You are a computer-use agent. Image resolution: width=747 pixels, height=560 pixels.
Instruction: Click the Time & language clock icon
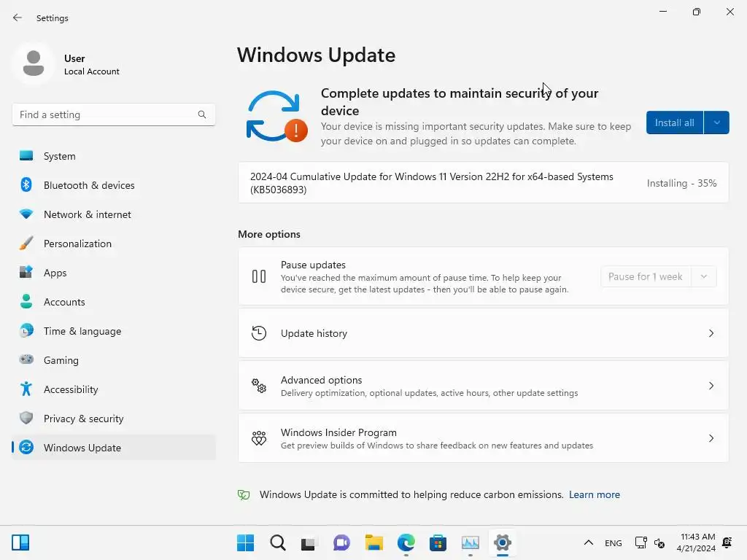pyautogui.click(x=26, y=331)
